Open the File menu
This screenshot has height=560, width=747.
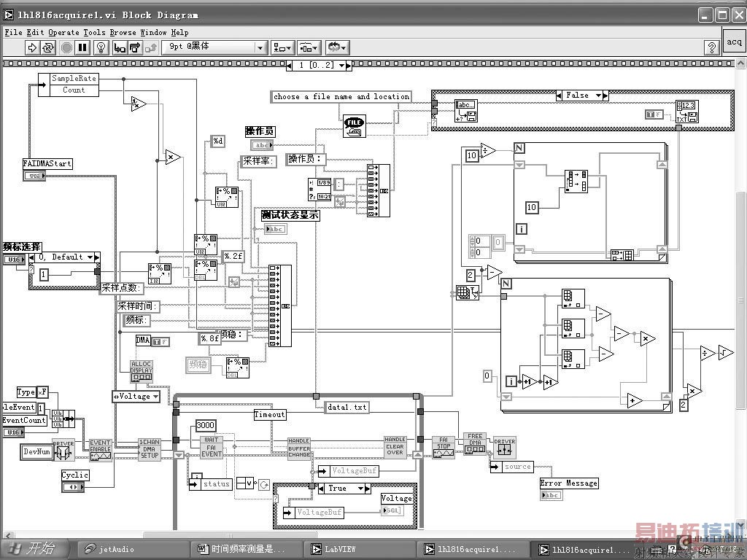(13, 32)
